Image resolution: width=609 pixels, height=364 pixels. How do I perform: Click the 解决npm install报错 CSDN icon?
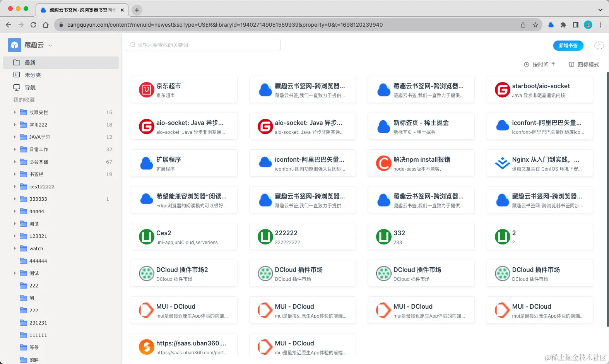383,163
